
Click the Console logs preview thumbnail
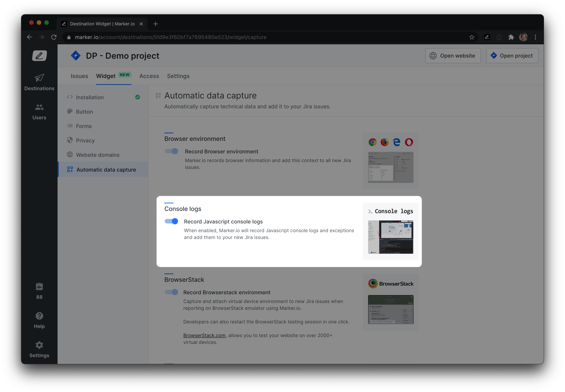click(x=390, y=237)
